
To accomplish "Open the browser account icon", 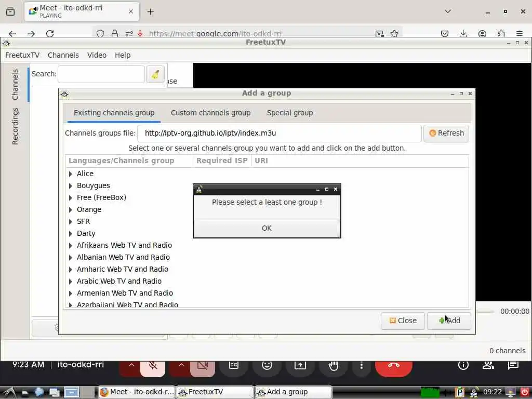I will pos(482,34).
